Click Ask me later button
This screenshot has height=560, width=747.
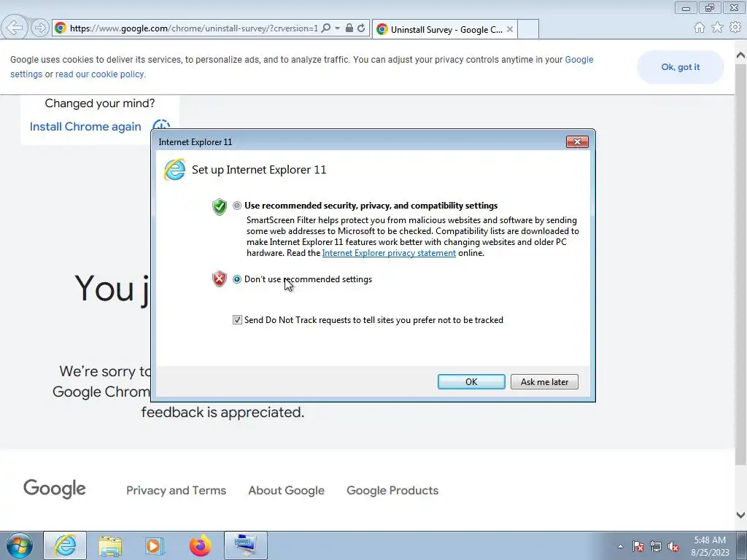[544, 382]
